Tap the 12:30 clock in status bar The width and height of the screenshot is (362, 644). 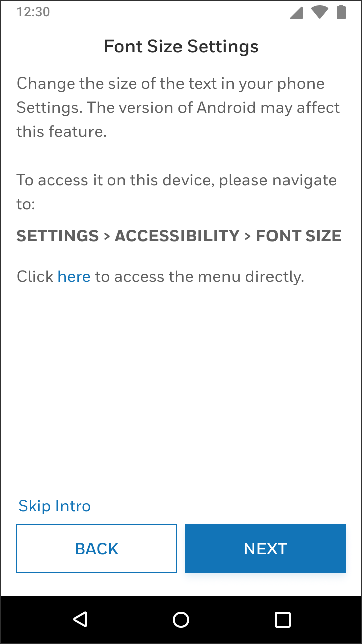point(33,12)
